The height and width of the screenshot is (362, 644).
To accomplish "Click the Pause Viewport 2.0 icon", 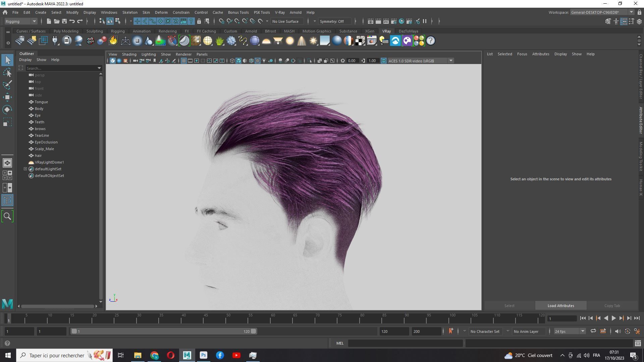I will click(x=425, y=21).
